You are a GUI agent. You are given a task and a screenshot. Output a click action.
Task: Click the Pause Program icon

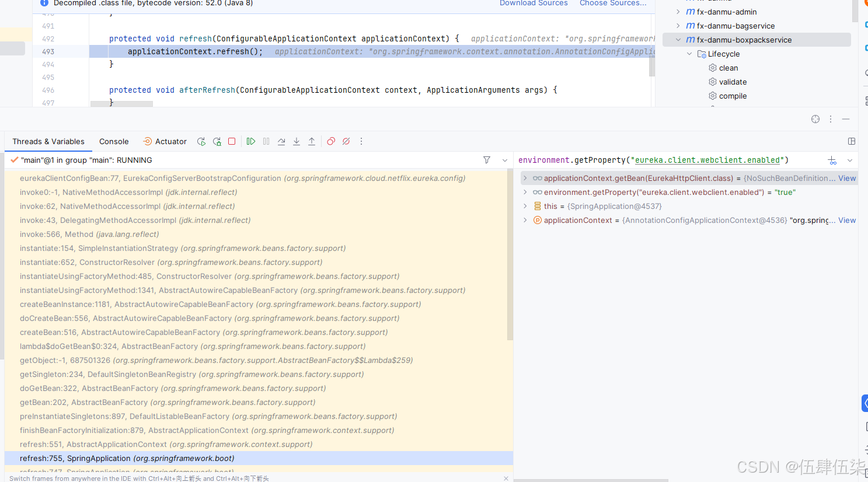point(266,141)
